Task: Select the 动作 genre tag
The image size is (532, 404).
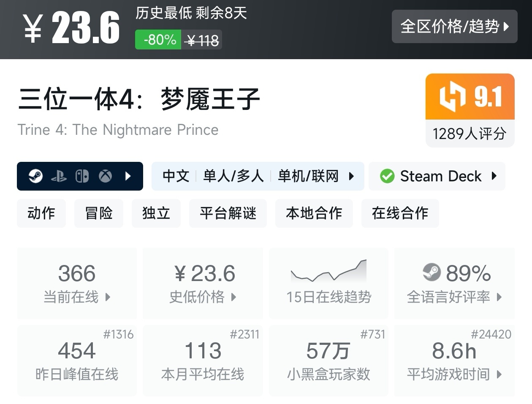Action: pyautogui.click(x=41, y=213)
